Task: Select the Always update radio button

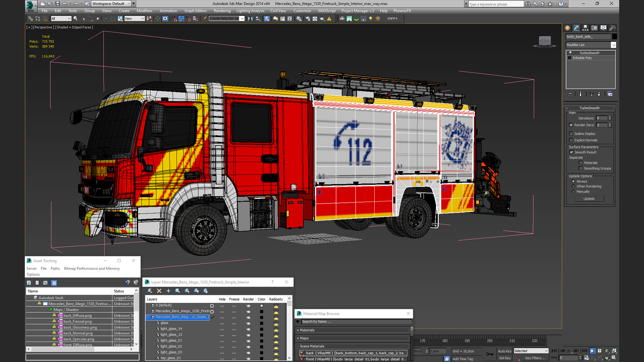Action: 573,181
